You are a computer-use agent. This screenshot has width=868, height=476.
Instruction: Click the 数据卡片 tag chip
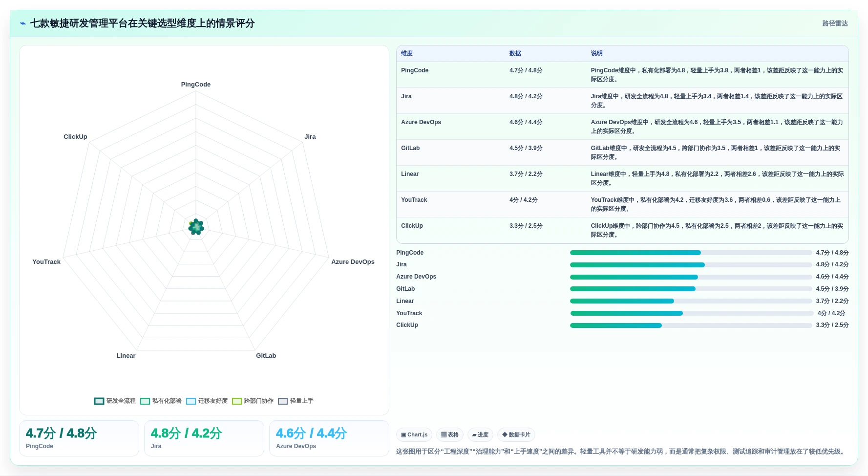click(x=516, y=434)
